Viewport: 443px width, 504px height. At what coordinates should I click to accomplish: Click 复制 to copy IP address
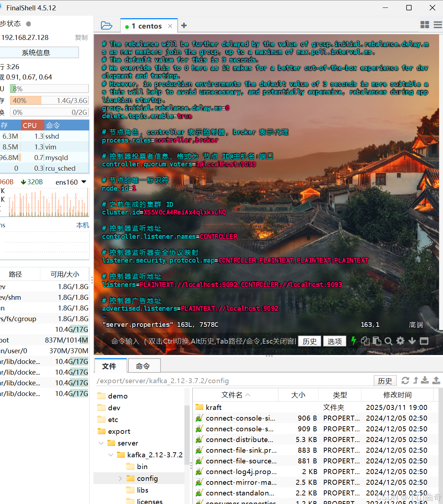[x=81, y=37]
